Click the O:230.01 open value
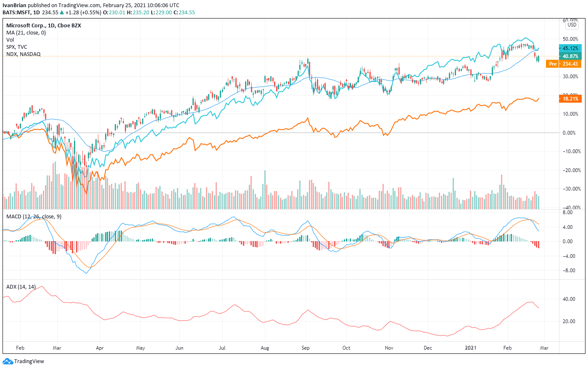 tap(114, 12)
